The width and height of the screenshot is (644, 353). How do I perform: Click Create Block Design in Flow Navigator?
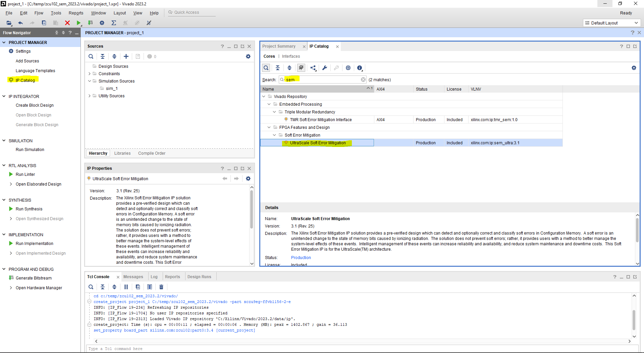click(x=35, y=105)
